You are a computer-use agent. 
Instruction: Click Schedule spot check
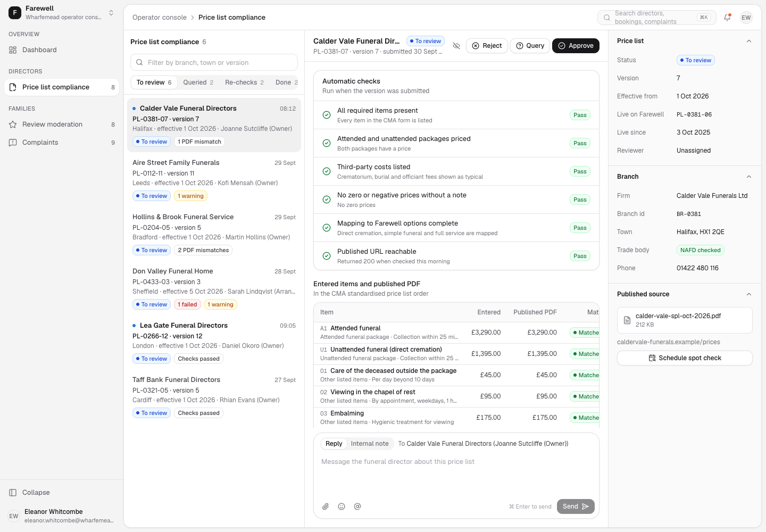point(685,358)
